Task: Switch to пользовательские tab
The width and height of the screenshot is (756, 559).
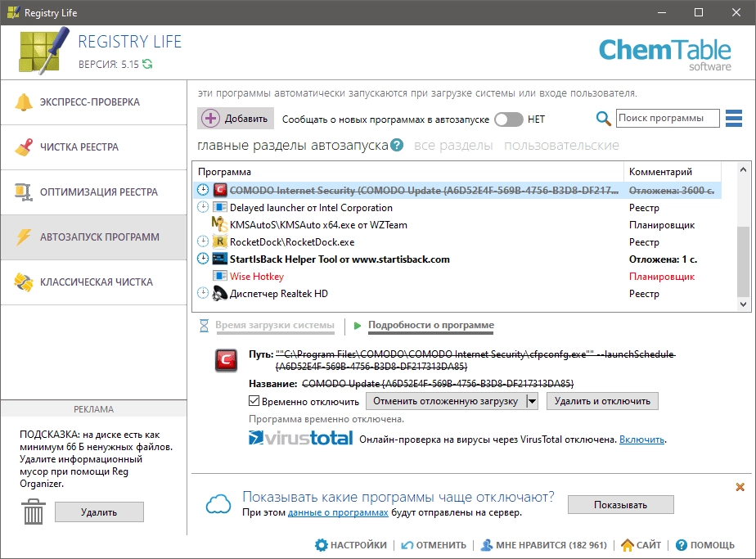Action: tap(561, 145)
